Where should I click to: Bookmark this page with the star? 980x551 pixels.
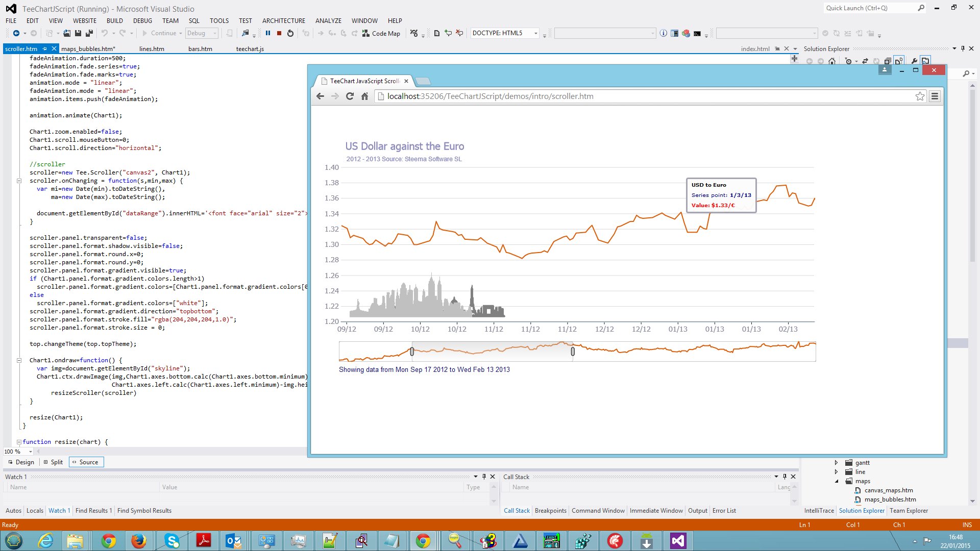[920, 96]
